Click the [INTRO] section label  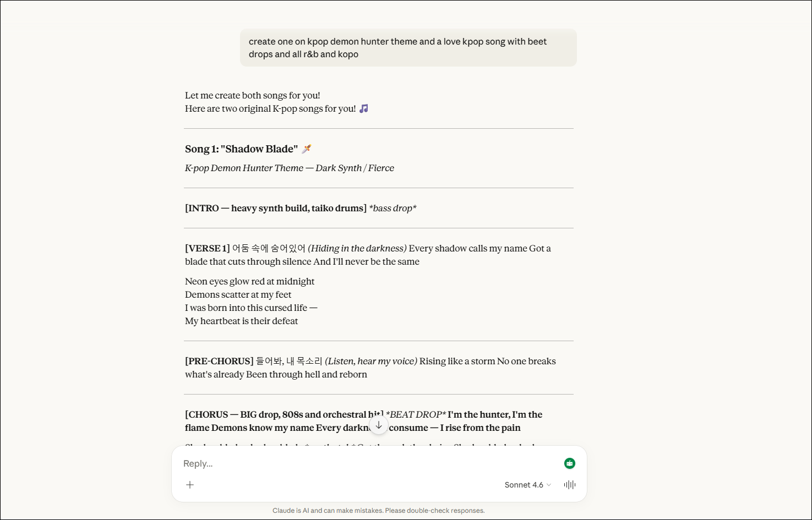point(202,209)
